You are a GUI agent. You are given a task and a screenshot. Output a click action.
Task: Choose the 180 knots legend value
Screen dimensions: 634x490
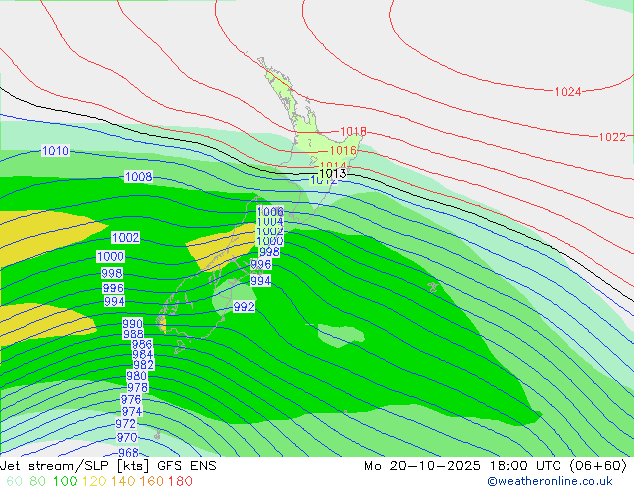point(181,482)
